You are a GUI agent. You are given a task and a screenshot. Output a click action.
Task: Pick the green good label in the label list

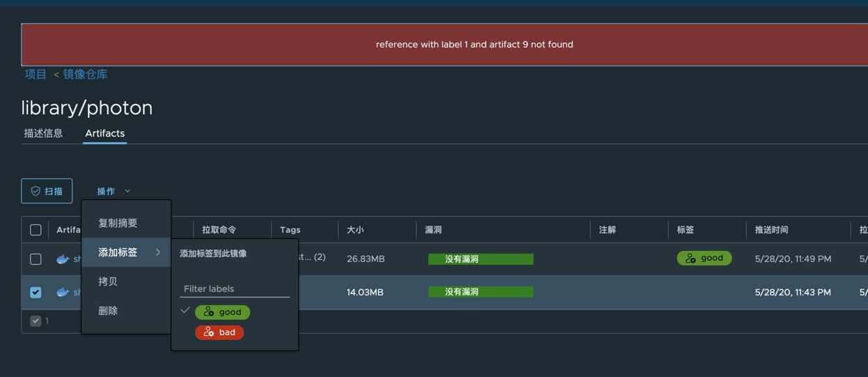222,311
